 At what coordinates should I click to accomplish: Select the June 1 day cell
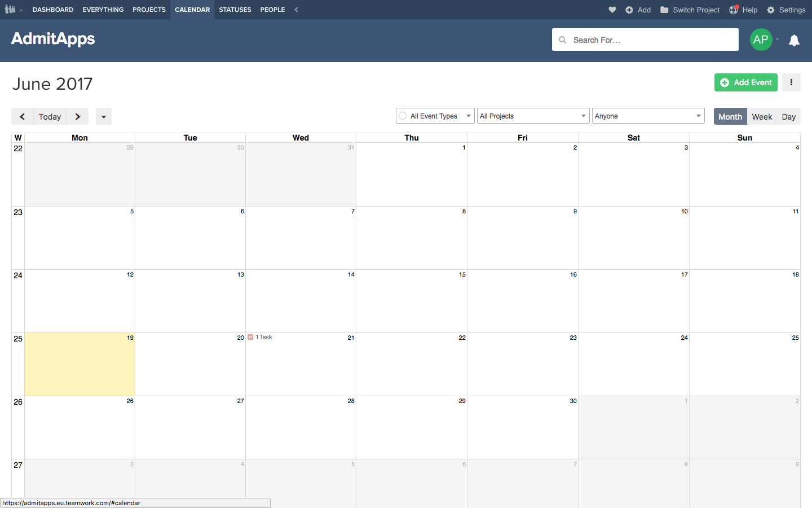pyautogui.click(x=412, y=174)
